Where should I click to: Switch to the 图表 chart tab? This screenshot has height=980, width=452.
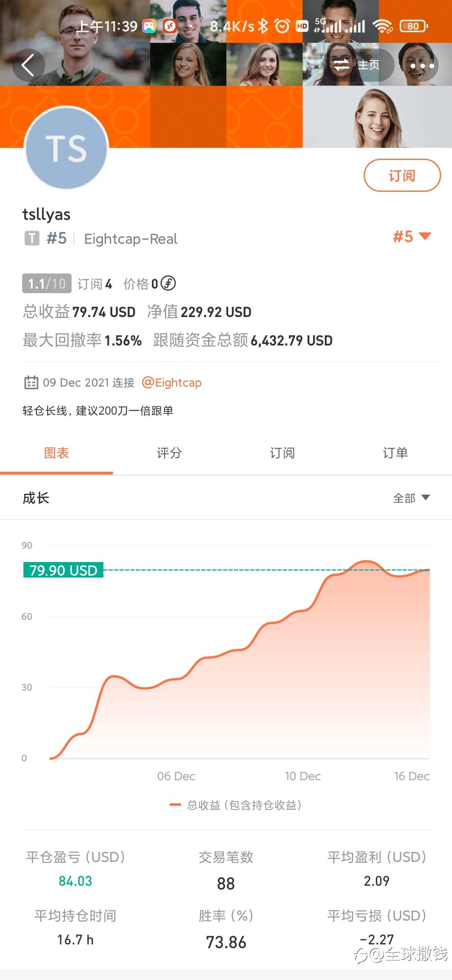click(56, 453)
